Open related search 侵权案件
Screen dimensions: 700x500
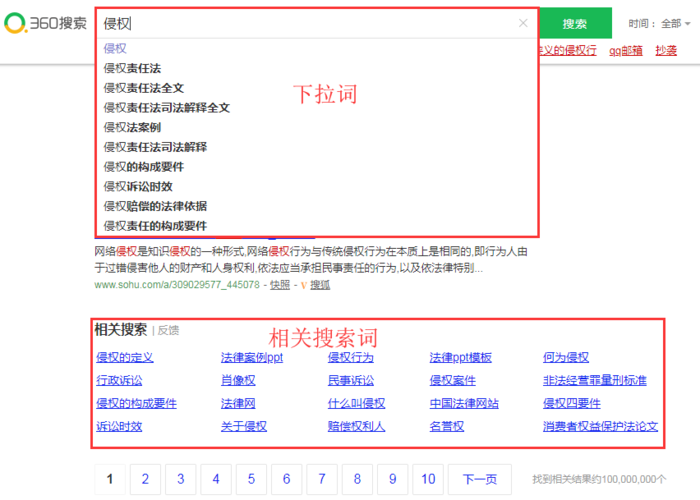(x=452, y=380)
